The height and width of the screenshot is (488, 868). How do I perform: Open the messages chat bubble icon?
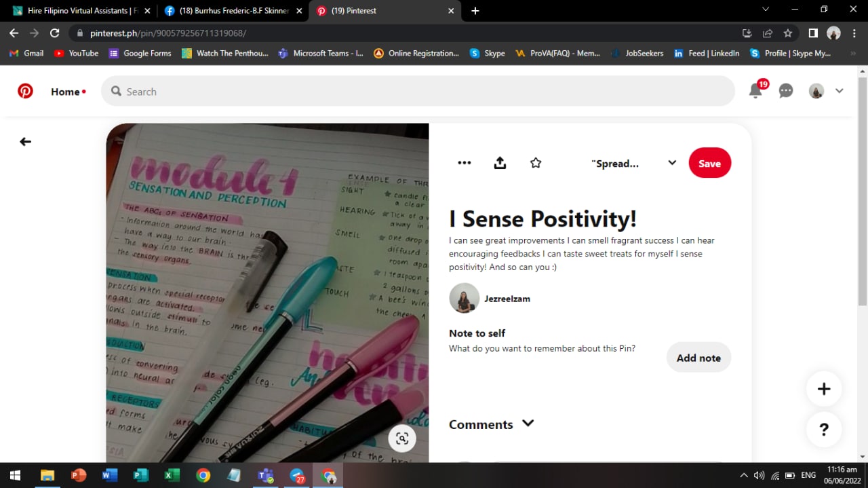click(x=786, y=91)
